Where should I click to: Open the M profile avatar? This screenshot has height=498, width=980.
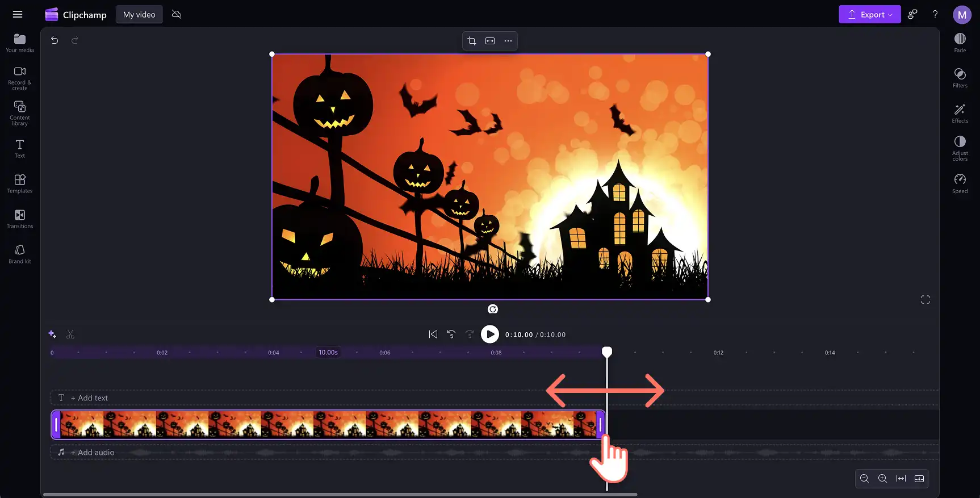[962, 15]
